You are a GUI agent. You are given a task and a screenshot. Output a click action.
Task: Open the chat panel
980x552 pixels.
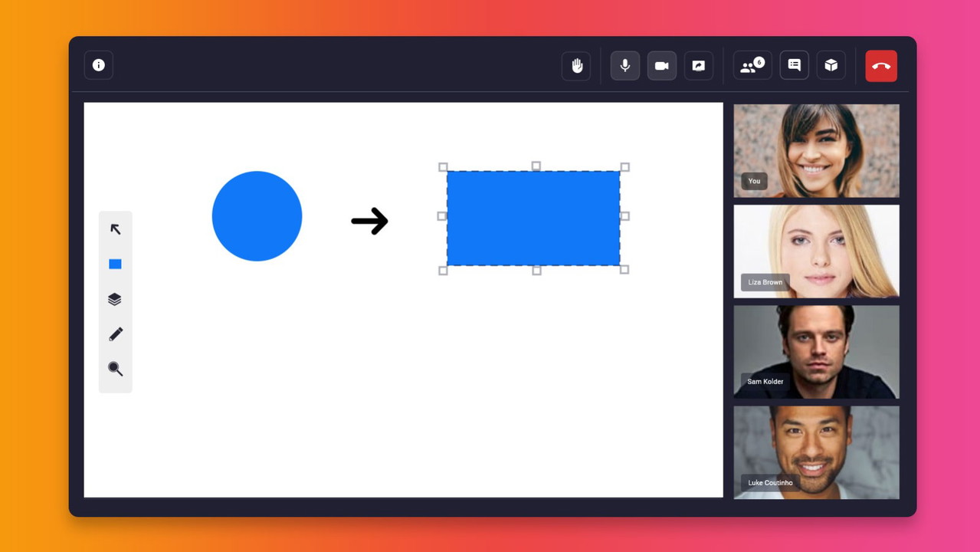click(795, 66)
